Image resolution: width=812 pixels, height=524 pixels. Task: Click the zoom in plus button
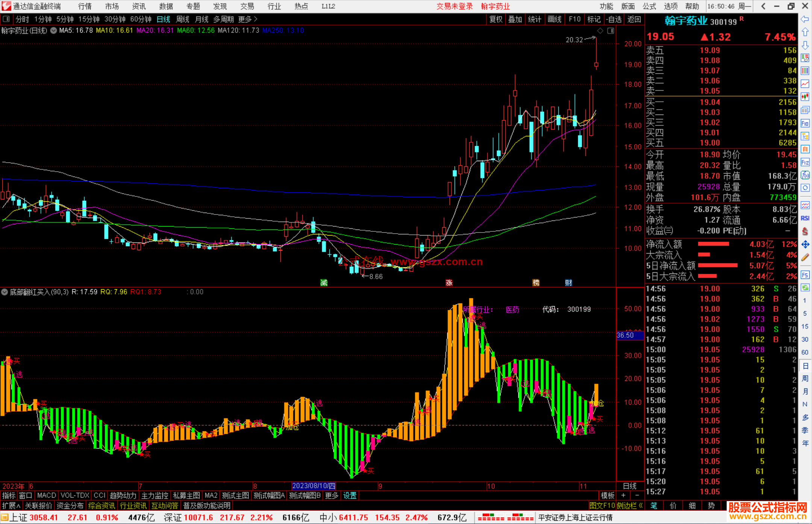point(624,495)
